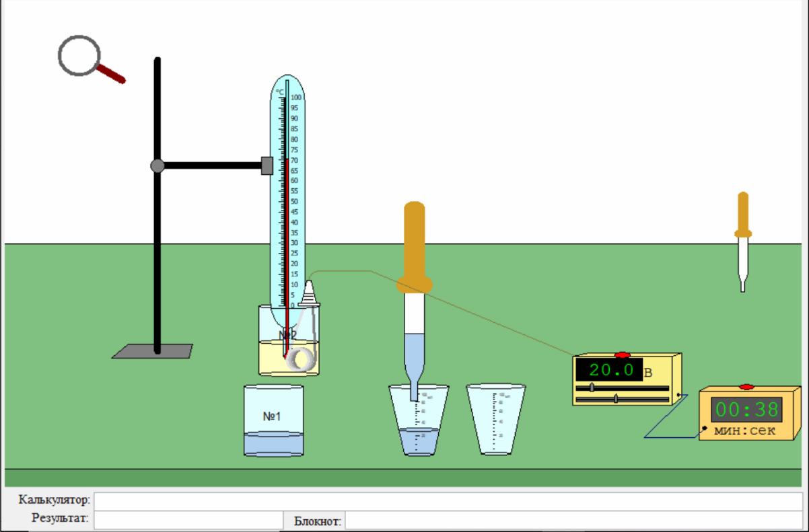Click the "Блокнот:" label

coord(318,521)
